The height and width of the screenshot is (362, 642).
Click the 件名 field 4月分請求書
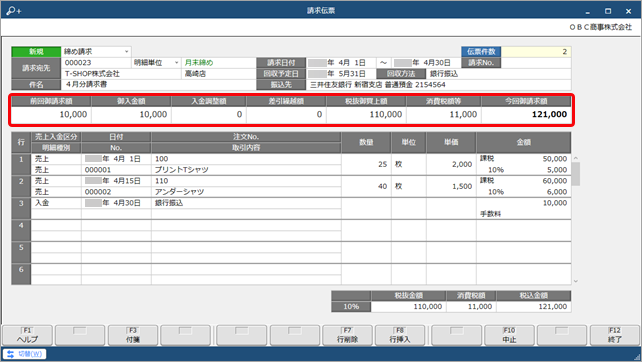158,84
